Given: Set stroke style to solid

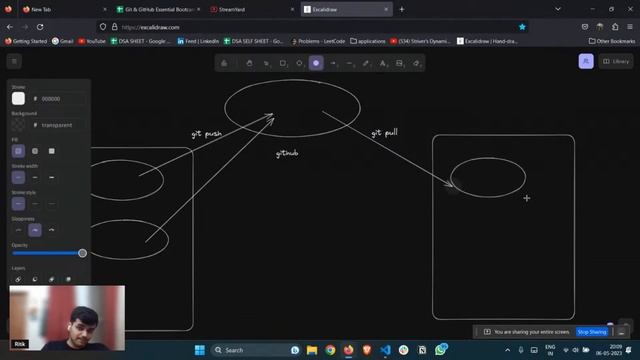Looking at the screenshot, I should 18,204.
